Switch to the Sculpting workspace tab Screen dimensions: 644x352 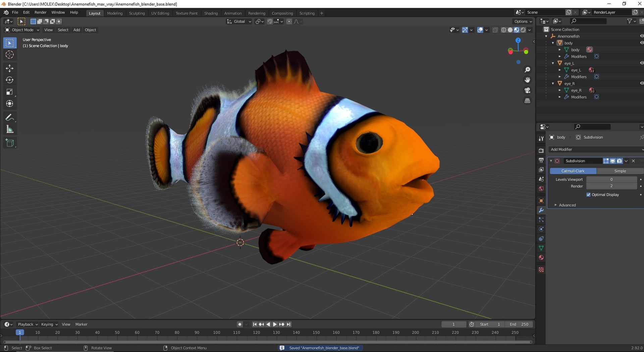point(137,13)
